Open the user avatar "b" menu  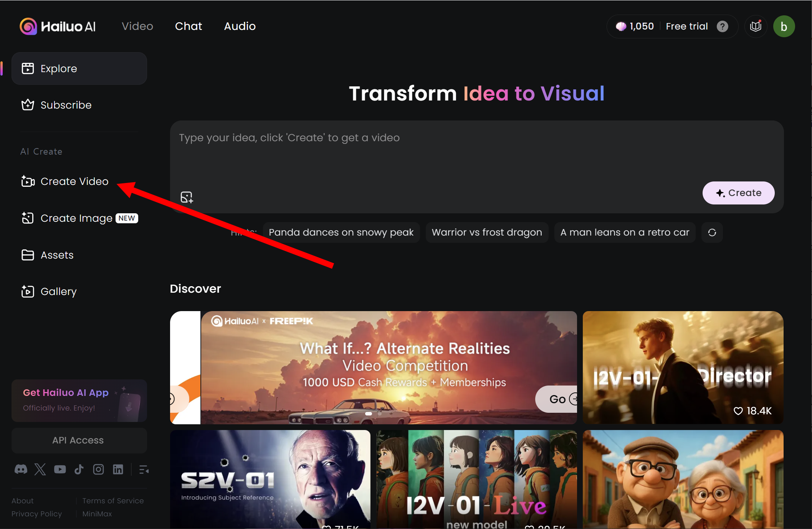point(784,26)
